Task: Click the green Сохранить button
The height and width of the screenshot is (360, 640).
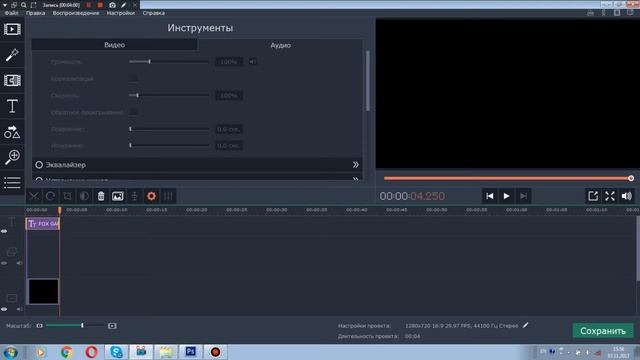Action: [x=603, y=331]
